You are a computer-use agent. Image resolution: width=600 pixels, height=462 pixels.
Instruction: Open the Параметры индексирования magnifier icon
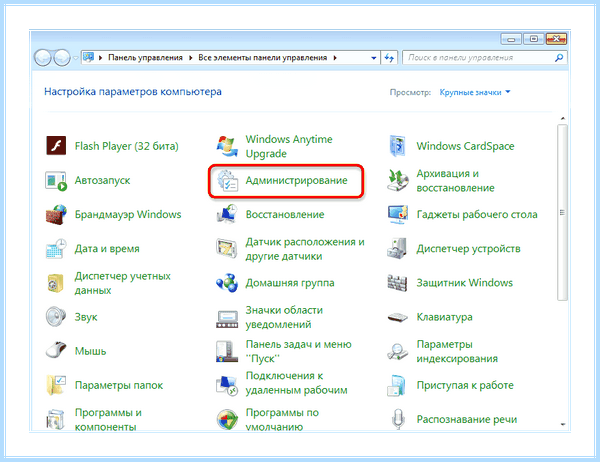397,351
